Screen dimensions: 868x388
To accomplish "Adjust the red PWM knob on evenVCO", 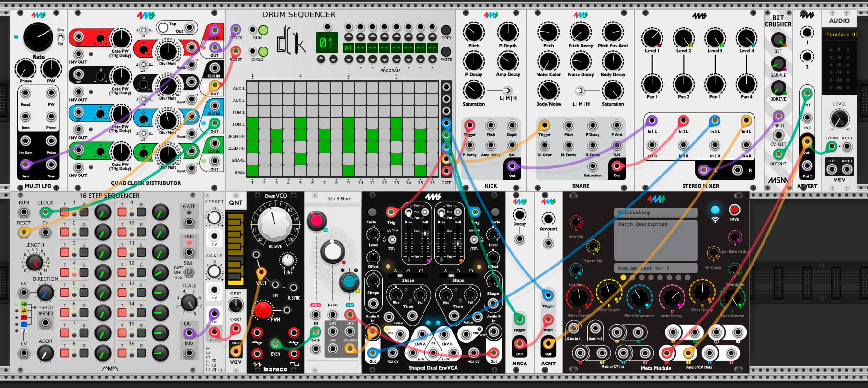I will [263, 310].
